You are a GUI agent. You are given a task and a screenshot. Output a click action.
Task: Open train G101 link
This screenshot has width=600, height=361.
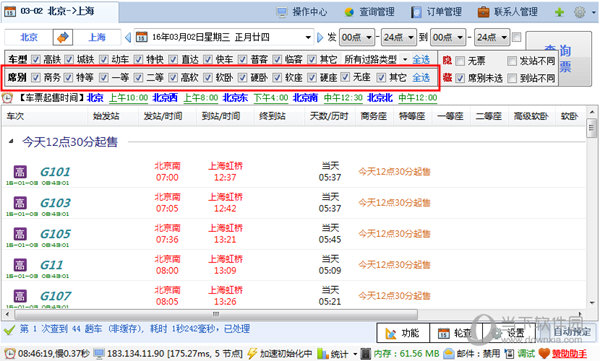(x=55, y=172)
